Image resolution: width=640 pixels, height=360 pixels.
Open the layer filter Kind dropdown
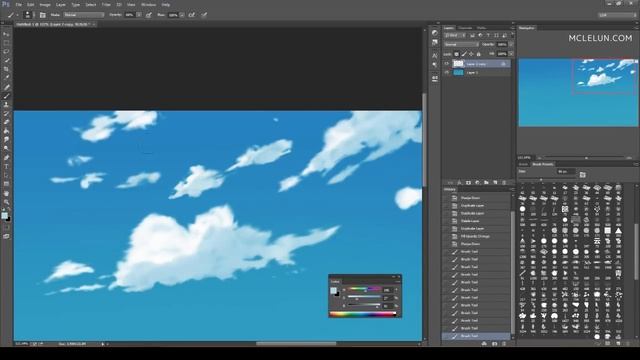pyautogui.click(x=455, y=36)
